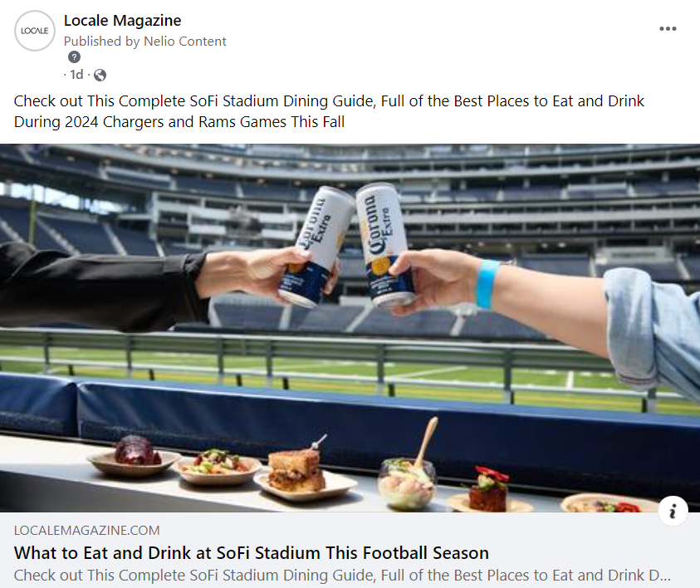Image resolution: width=700 pixels, height=588 pixels.
Task: Open the Locale Magazine page name link
Action: point(122,21)
